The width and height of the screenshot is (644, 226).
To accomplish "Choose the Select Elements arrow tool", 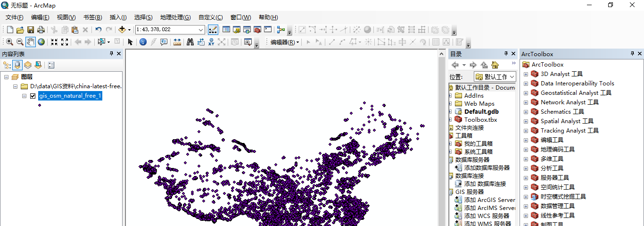I will 131,42.
